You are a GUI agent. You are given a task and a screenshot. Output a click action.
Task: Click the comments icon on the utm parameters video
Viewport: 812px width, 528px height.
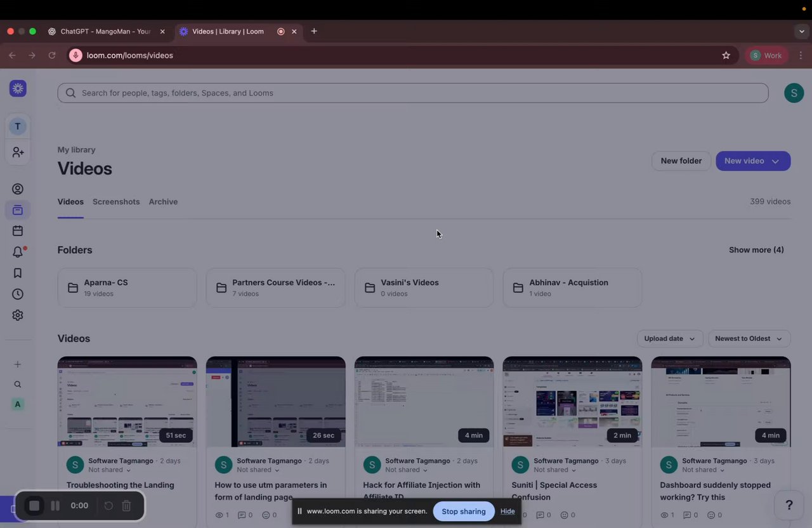point(241,515)
